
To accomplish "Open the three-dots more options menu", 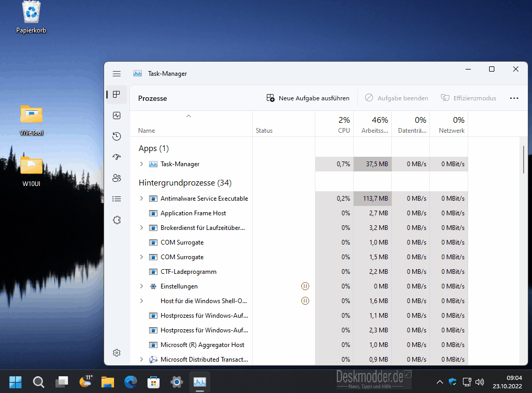I will [514, 98].
